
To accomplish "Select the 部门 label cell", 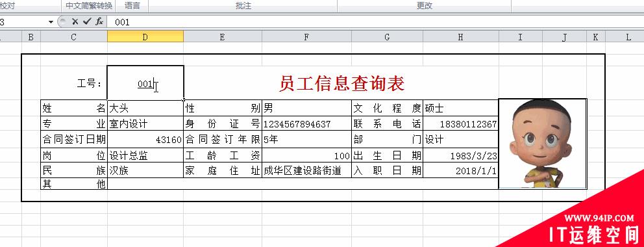I will point(388,140).
